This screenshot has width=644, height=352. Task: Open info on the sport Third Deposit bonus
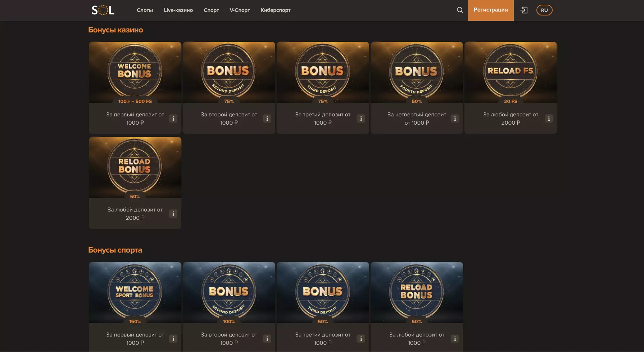pyautogui.click(x=361, y=339)
